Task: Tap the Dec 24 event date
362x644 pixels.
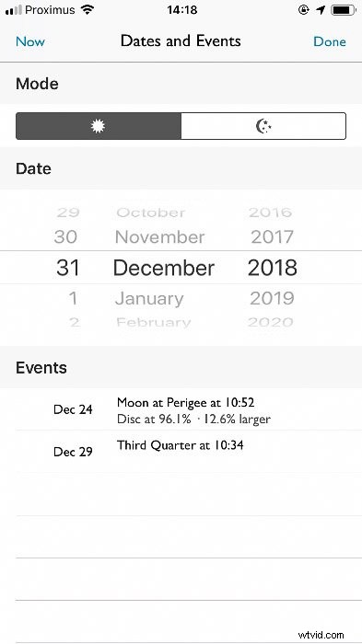Action: pyautogui.click(x=73, y=409)
